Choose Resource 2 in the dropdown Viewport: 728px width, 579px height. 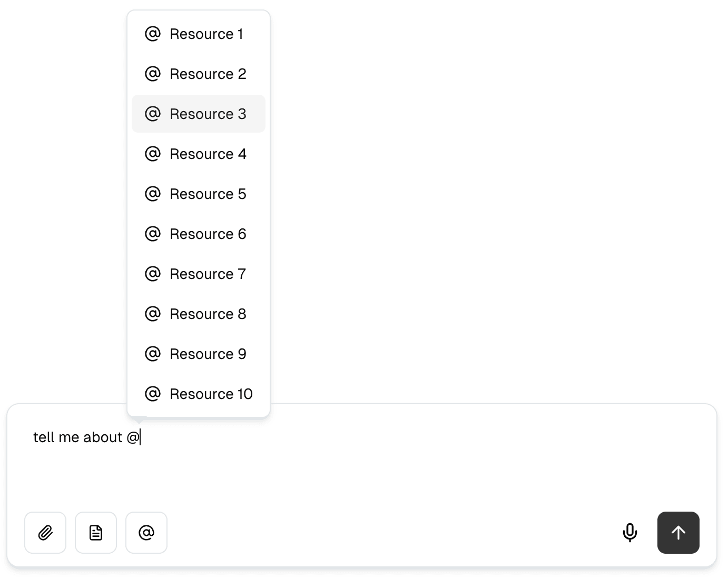pos(199,74)
